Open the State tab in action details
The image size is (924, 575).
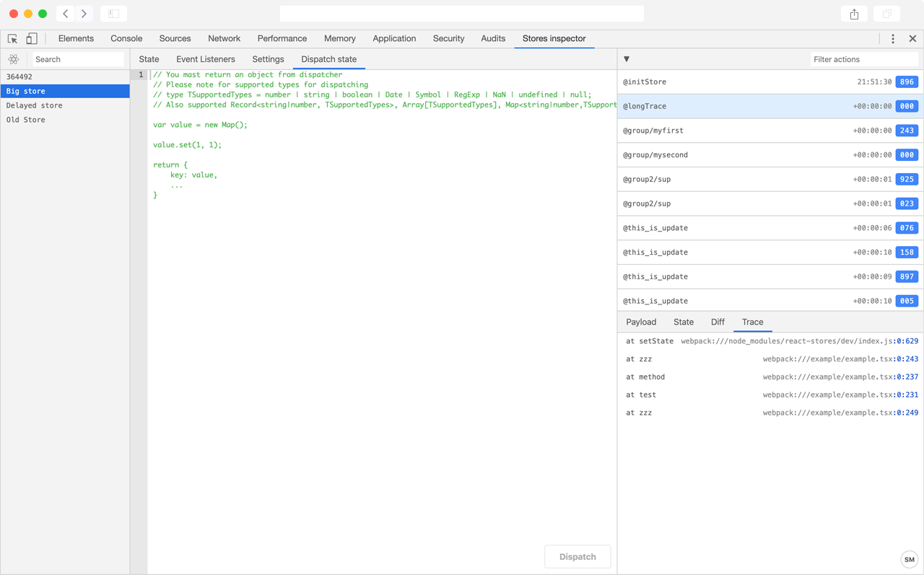coord(684,322)
